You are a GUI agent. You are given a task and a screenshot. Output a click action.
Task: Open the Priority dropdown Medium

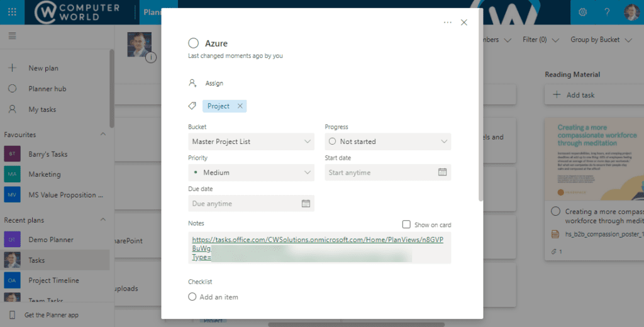(x=252, y=172)
